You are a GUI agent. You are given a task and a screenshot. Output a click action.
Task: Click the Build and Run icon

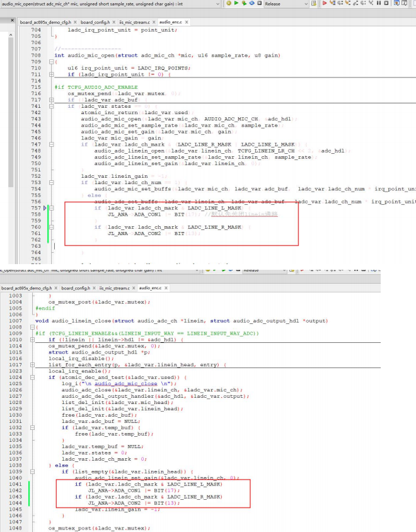(244, 3)
